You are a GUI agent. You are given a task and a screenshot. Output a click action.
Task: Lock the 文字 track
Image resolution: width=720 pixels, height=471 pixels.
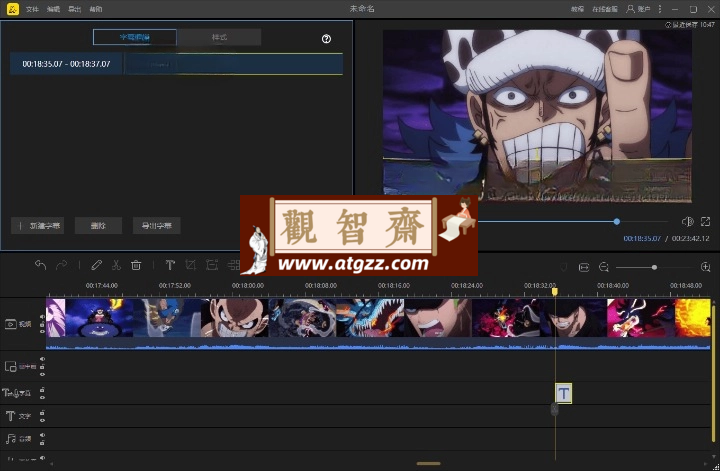[x=42, y=412]
